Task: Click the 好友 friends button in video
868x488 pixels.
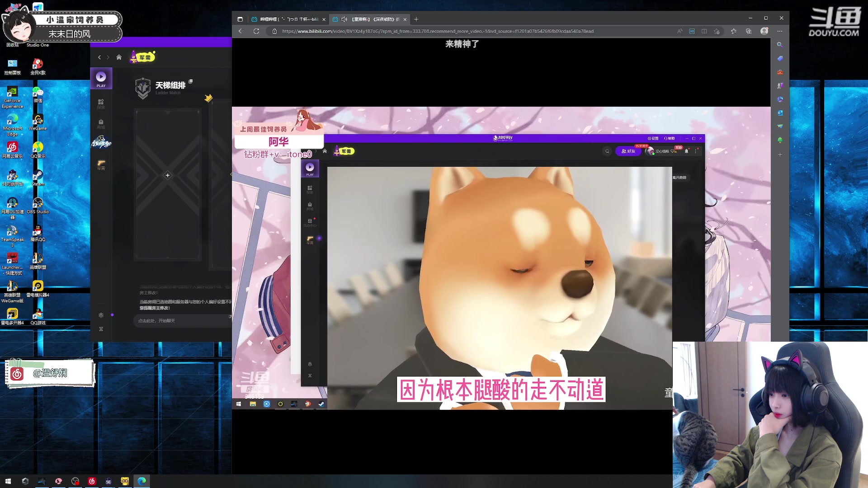Action: [x=628, y=151]
